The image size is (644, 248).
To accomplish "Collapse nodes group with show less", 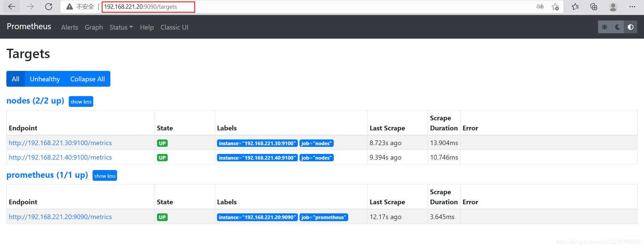I will tap(81, 101).
